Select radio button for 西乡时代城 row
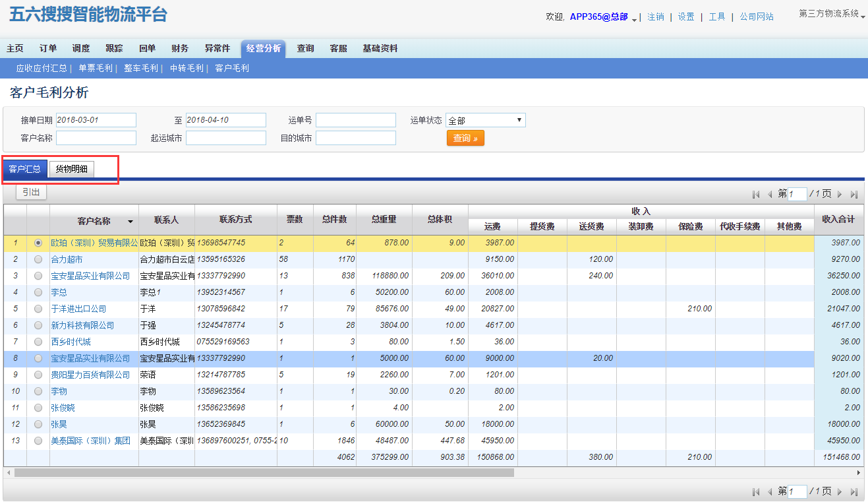Viewport: 868px width, 504px height. click(x=38, y=342)
